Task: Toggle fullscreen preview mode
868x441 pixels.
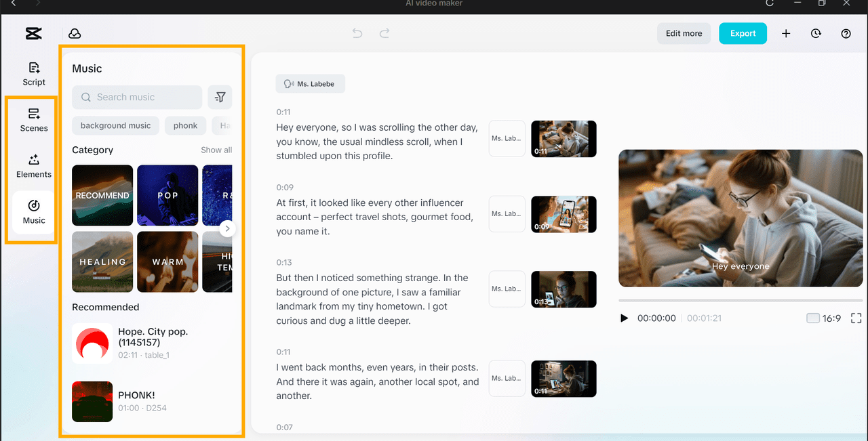Action: [856, 318]
